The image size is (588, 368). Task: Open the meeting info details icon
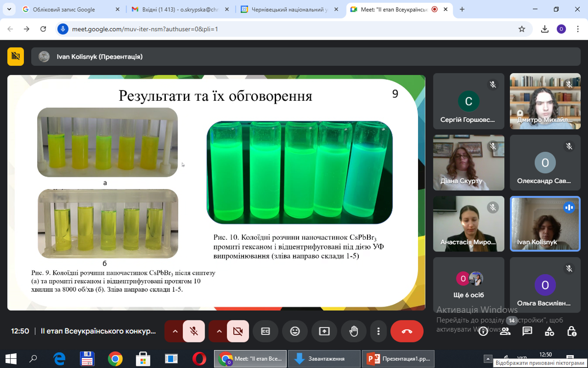click(x=483, y=331)
